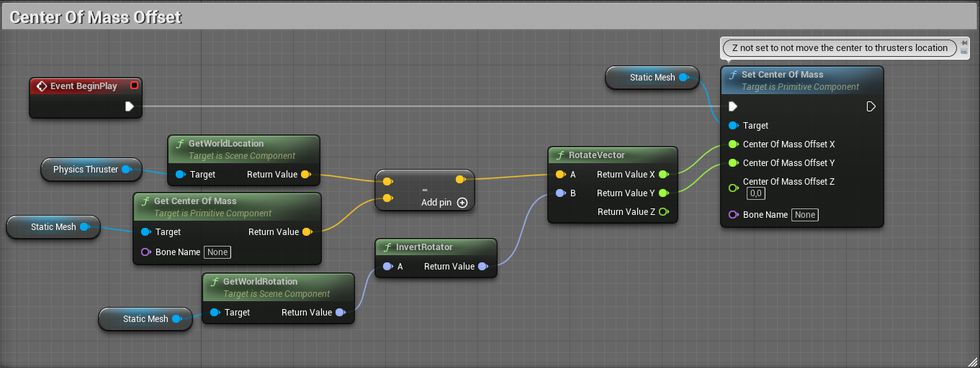Click the Event BeginPlay execution output pin
The width and height of the screenshot is (980, 368).
129,106
